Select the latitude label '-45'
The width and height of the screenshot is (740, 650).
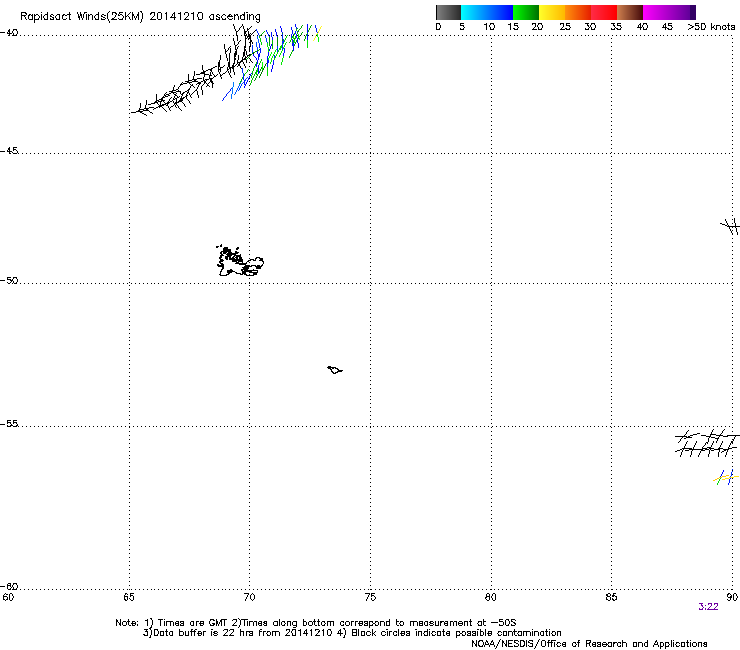point(9,151)
